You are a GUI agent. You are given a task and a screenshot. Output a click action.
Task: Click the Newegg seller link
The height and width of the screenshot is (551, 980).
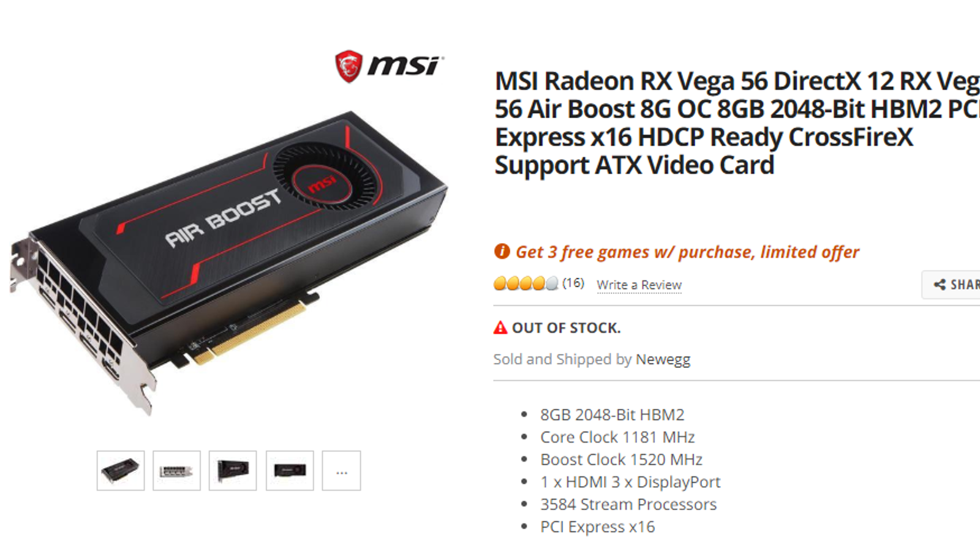[x=663, y=359]
